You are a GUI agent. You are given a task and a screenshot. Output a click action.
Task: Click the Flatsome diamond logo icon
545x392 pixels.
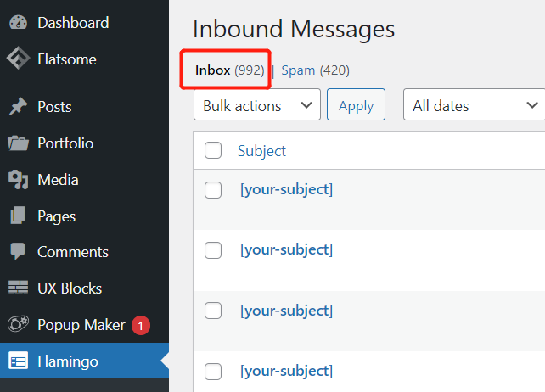18,59
